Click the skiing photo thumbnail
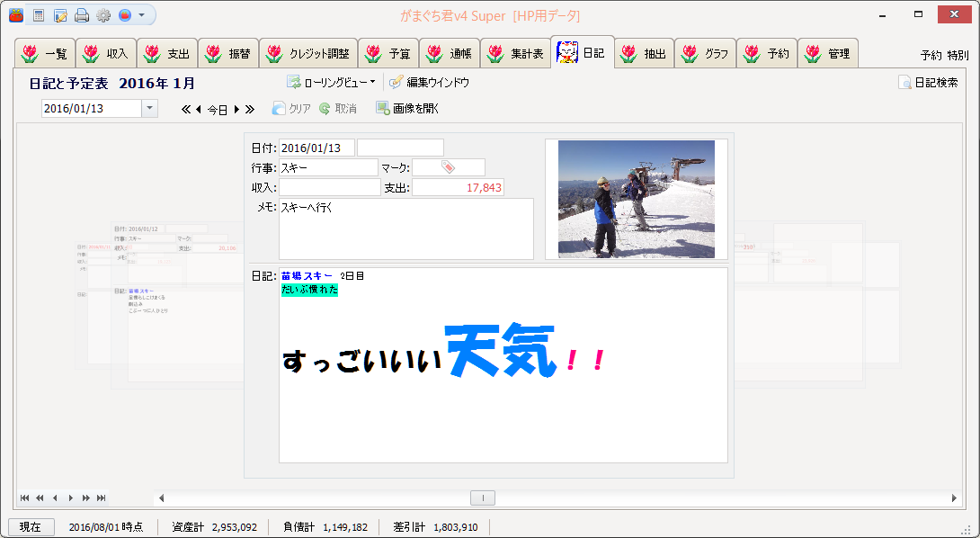Image resolution: width=980 pixels, height=538 pixels. (x=636, y=199)
